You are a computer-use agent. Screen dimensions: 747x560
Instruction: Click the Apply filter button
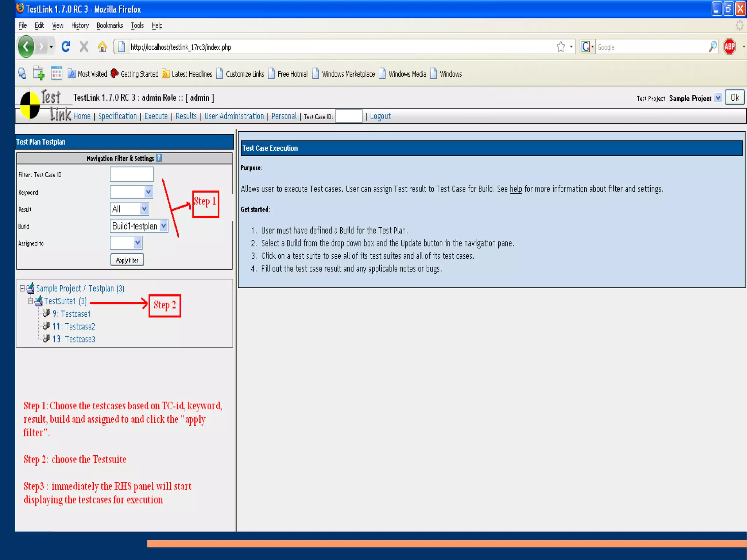(127, 260)
